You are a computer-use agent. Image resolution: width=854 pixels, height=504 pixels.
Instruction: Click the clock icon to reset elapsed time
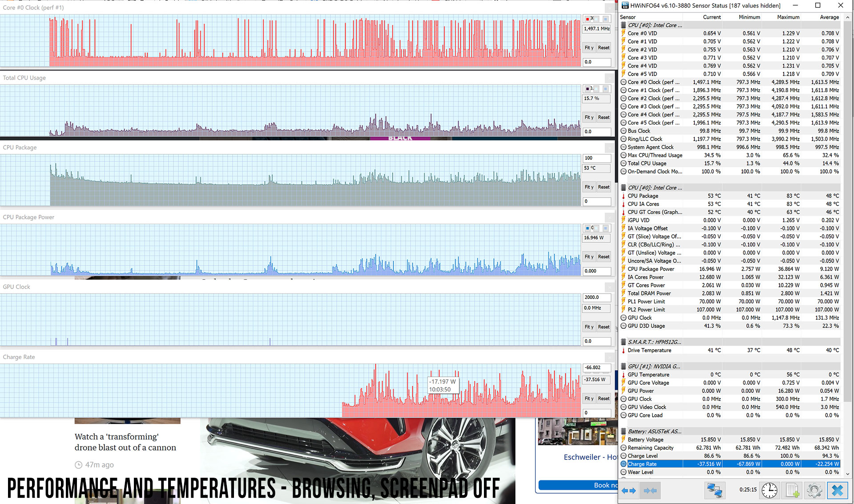click(x=769, y=490)
